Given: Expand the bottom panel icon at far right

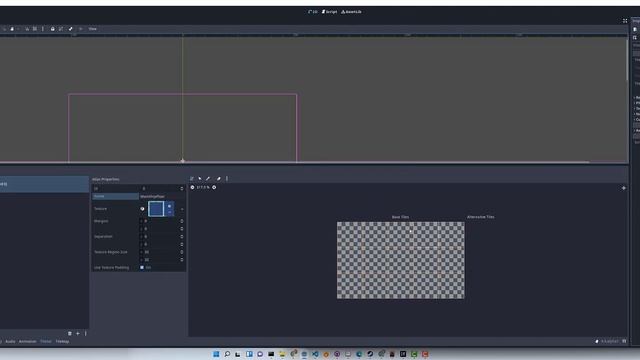Looking at the screenshot, I should [x=624, y=341].
